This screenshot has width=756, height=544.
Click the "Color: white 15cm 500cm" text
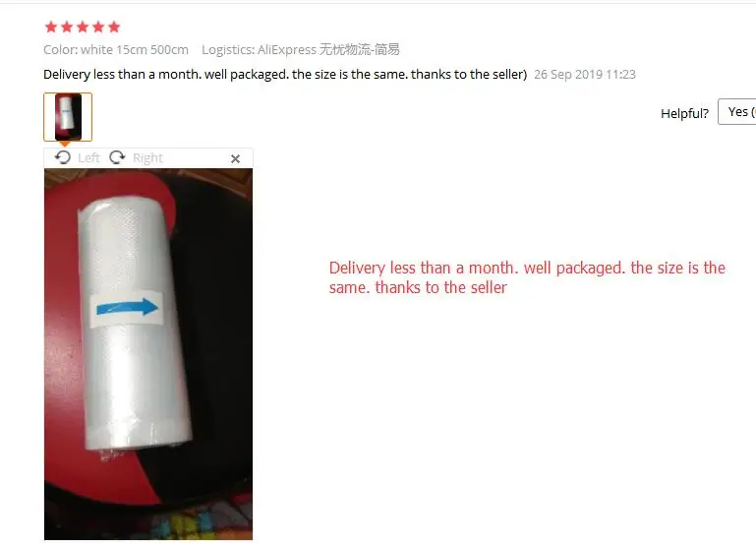(116, 49)
